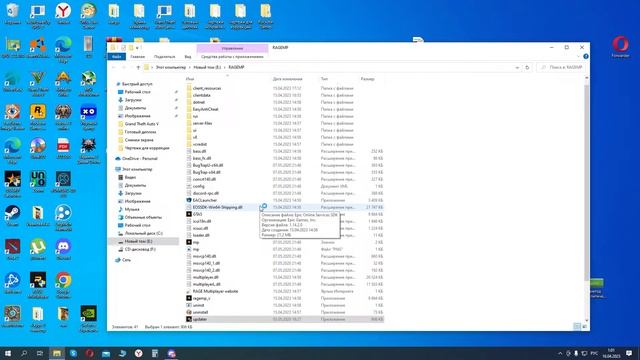Click the Этот компьютер breadcrumb

(x=171, y=67)
